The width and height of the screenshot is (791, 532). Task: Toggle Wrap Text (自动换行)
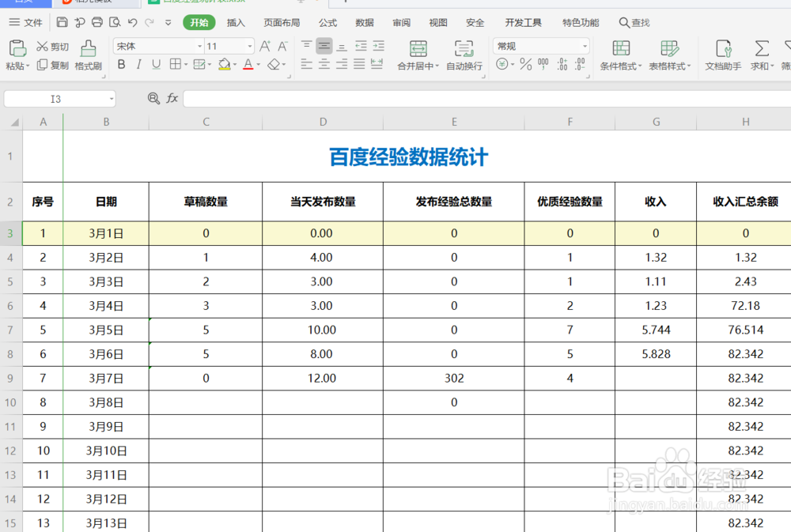[464, 55]
